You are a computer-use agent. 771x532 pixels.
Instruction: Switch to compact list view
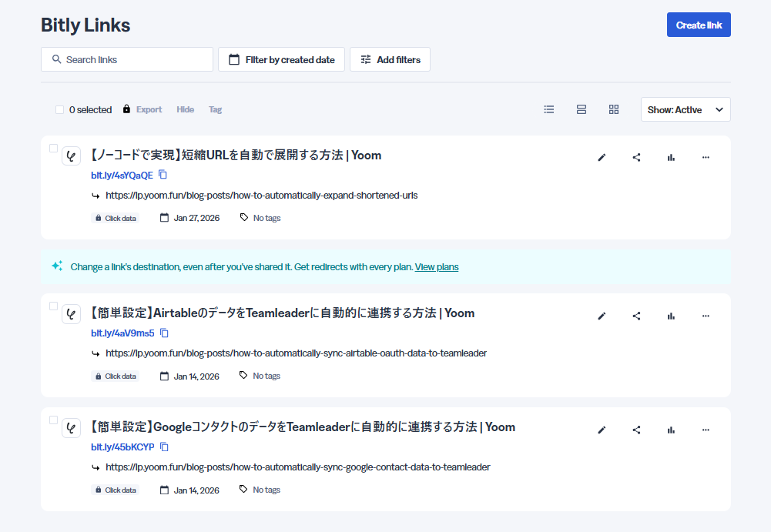tap(548, 109)
